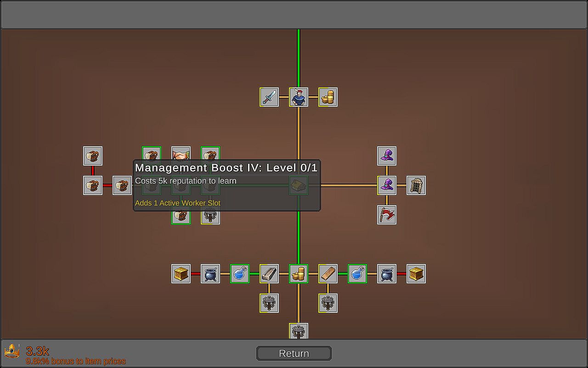Click the right cauldron node
This screenshot has height=368, width=588.
(x=387, y=274)
